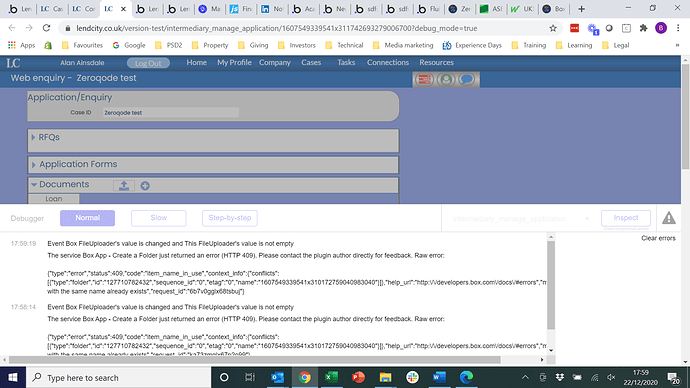Click the red list icon in header
This screenshot has height=388, width=690.
click(425, 80)
